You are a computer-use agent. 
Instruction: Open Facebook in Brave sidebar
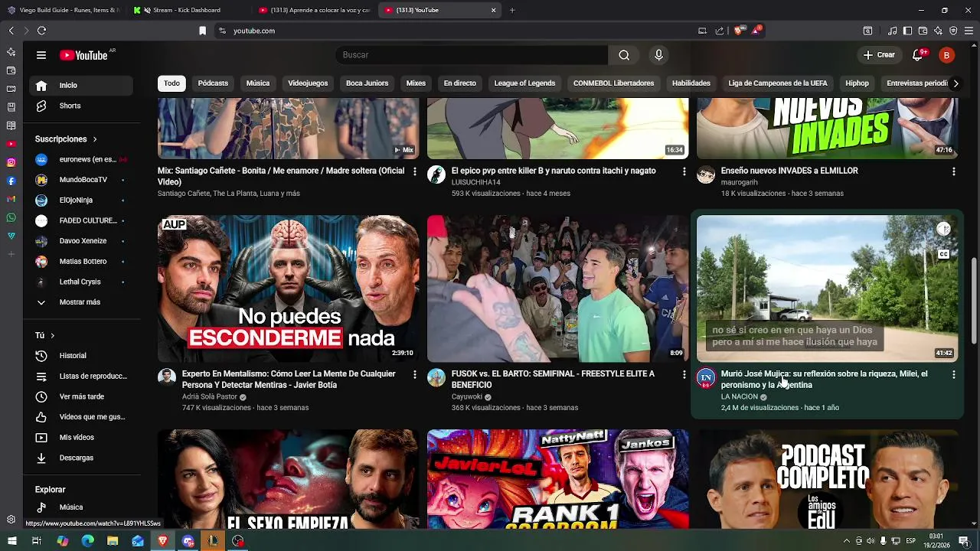tap(11, 181)
